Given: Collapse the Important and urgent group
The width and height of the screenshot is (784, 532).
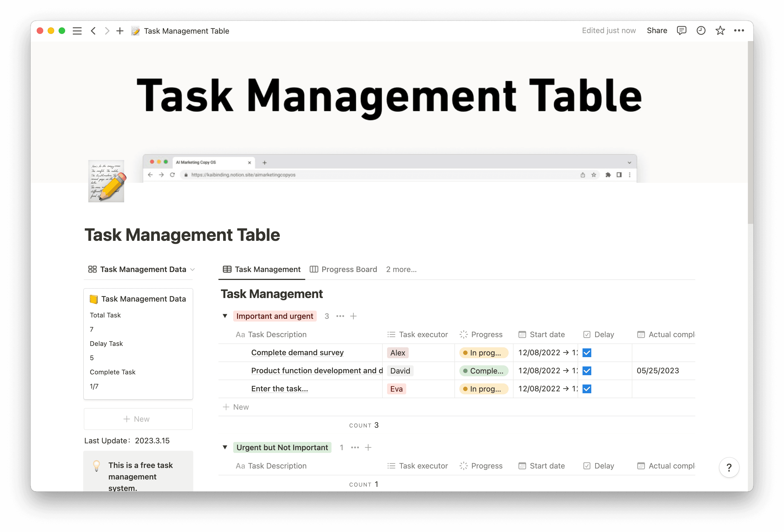Looking at the screenshot, I should tap(225, 316).
